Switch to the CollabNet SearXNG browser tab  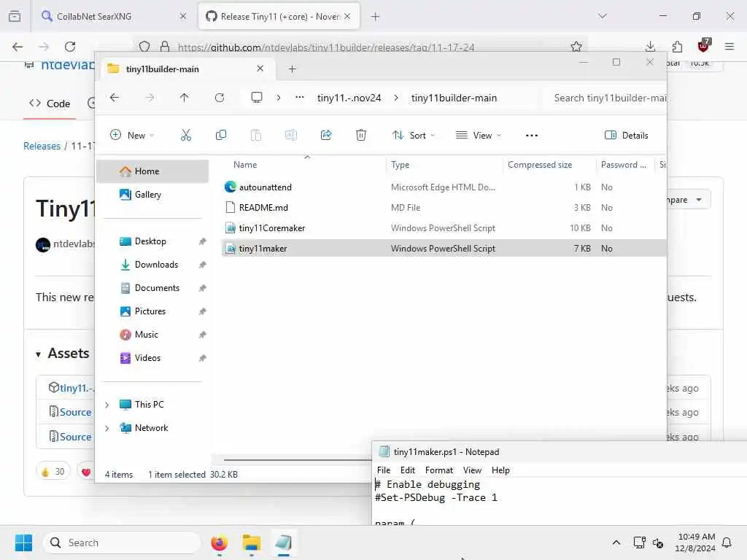(x=113, y=17)
